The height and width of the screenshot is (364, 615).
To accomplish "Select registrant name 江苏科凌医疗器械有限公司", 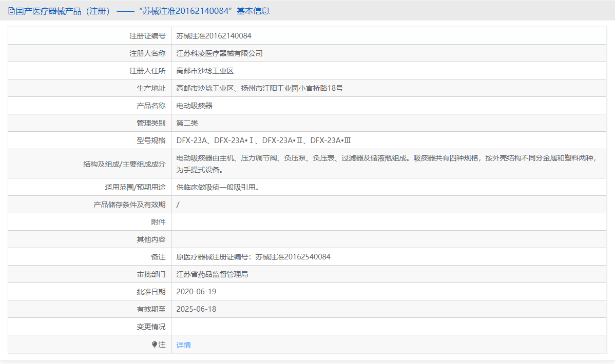I will coord(220,53).
